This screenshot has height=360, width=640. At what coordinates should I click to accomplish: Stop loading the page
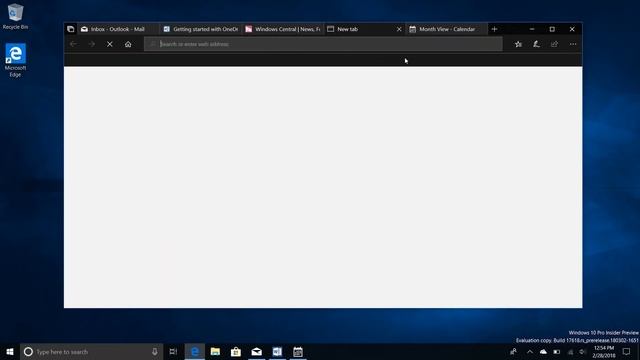pyautogui.click(x=110, y=44)
